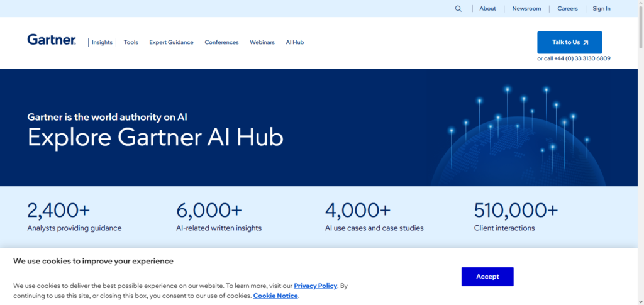The height and width of the screenshot is (305, 644).
Task: Click the globe illustration in the banner
Action: pyautogui.click(x=519, y=135)
